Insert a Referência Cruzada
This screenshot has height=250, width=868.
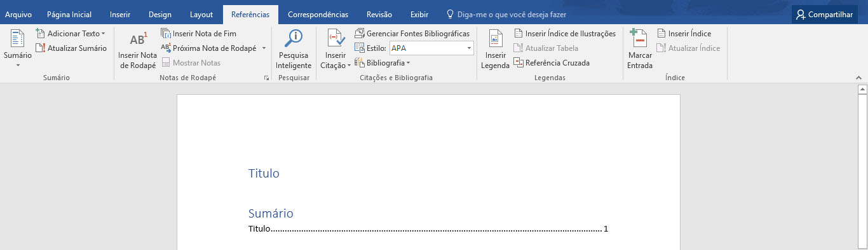click(552, 62)
